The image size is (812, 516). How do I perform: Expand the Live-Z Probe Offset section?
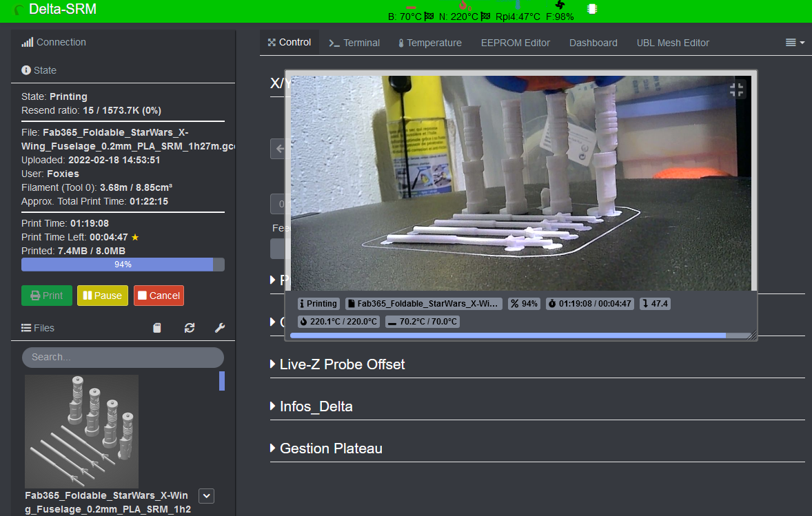point(342,364)
